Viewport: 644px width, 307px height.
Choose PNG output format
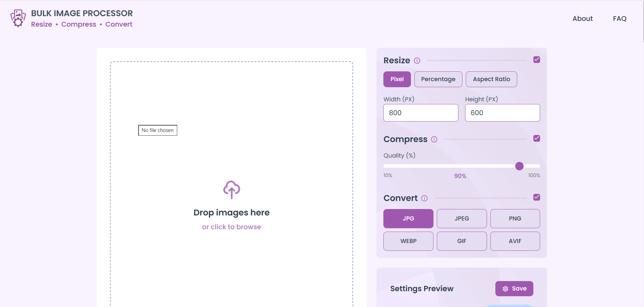515,218
